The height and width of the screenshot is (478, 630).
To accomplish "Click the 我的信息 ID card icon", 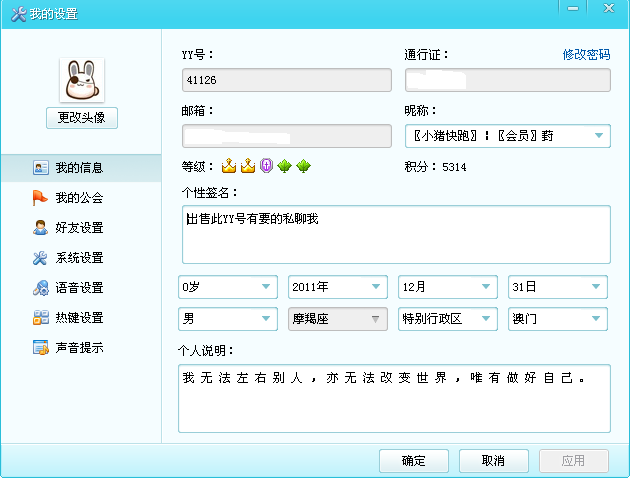I will coord(41,168).
